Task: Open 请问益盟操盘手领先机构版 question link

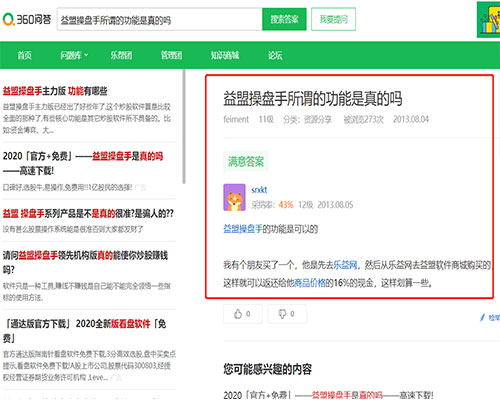Action: (85, 262)
